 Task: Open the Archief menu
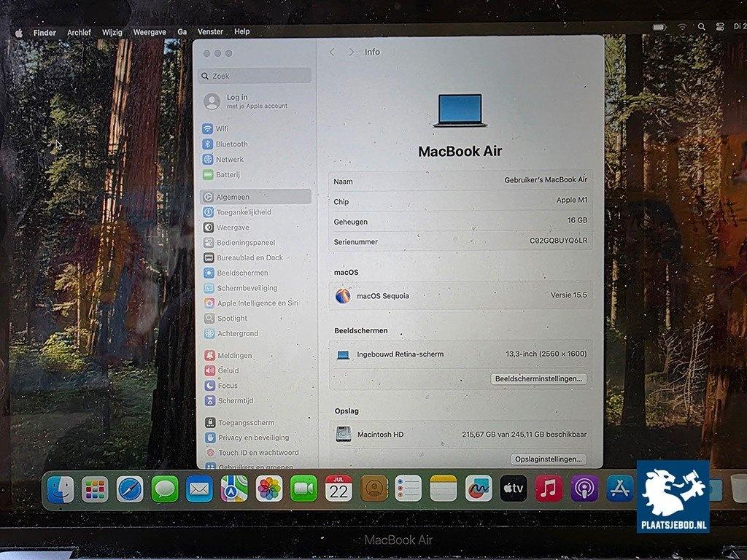pos(79,32)
